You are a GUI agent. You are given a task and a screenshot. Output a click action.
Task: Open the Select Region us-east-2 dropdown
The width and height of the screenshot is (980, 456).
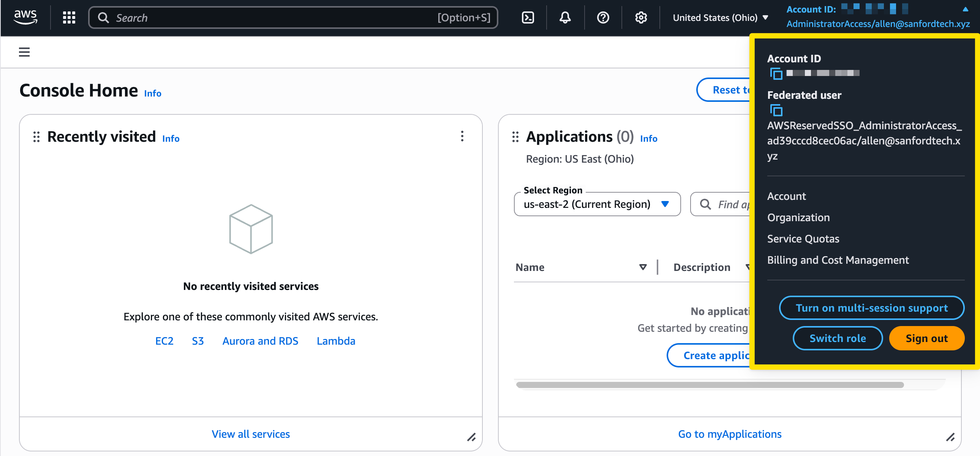597,204
